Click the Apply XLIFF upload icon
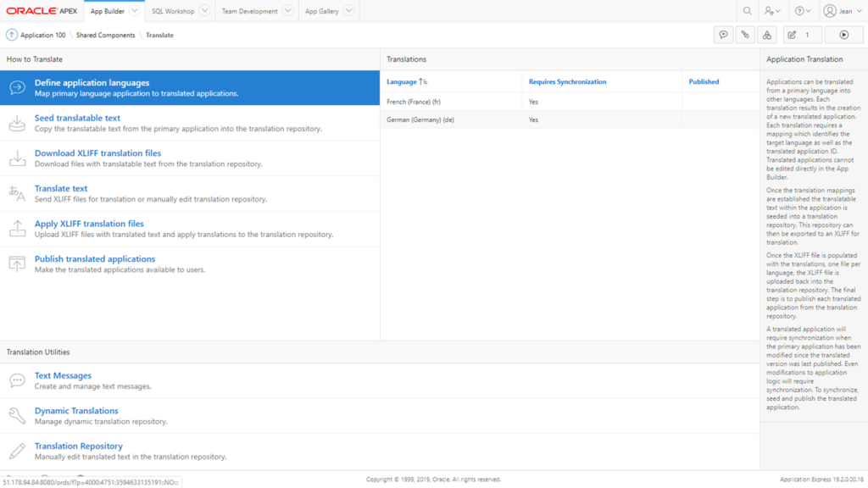 (17, 229)
